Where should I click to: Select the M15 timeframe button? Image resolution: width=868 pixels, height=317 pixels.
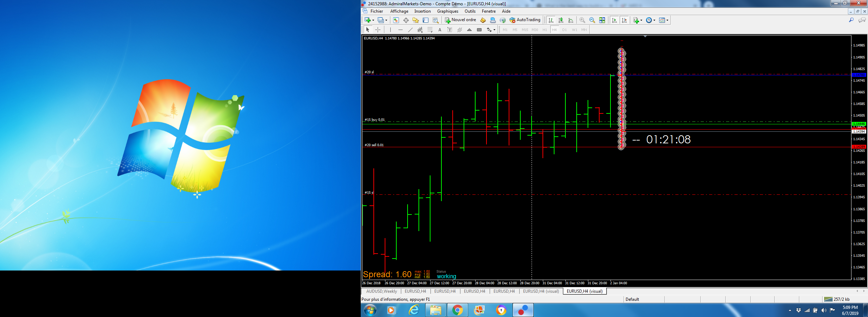pyautogui.click(x=525, y=30)
